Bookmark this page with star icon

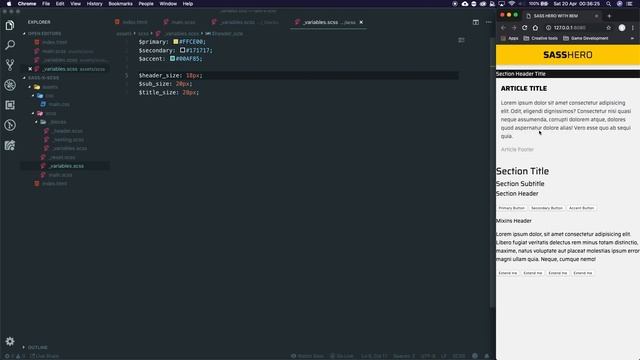point(609,28)
